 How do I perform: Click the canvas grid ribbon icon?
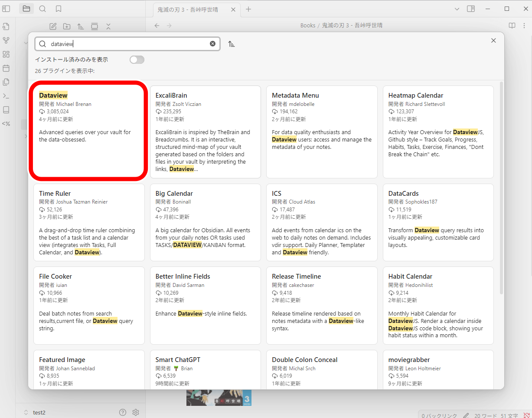click(6, 54)
